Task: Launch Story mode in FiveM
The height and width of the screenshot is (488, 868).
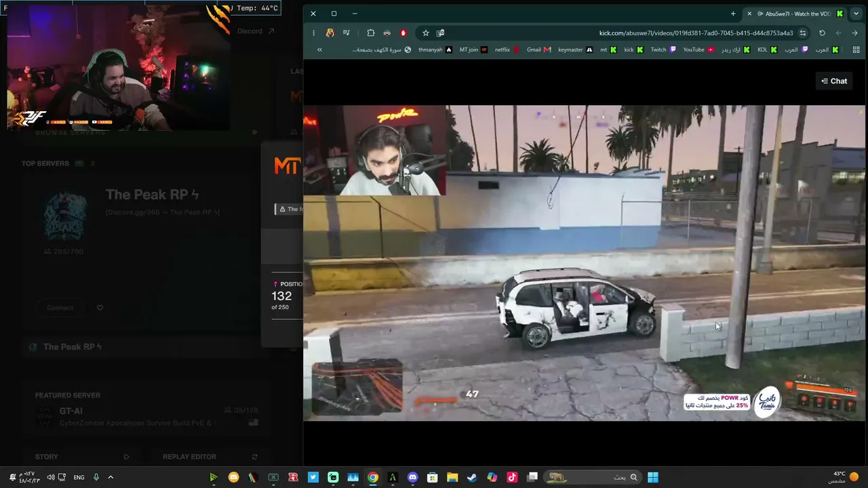Action: pyautogui.click(x=81, y=457)
